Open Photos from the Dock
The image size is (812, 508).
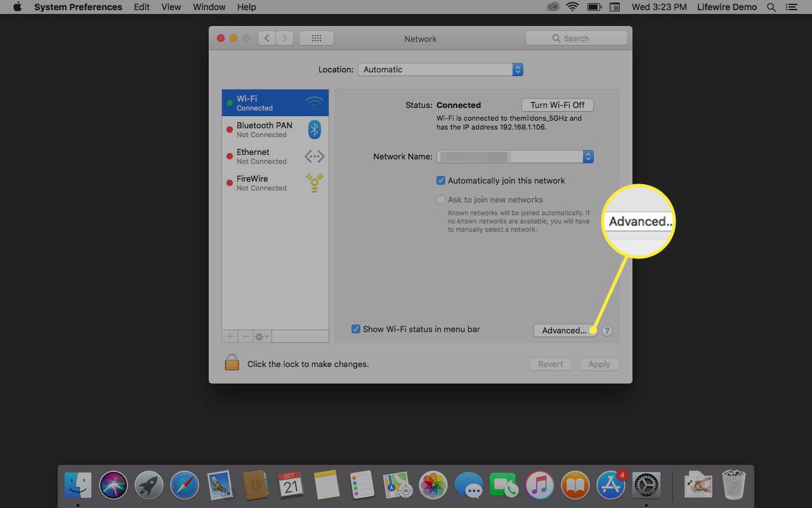click(433, 486)
